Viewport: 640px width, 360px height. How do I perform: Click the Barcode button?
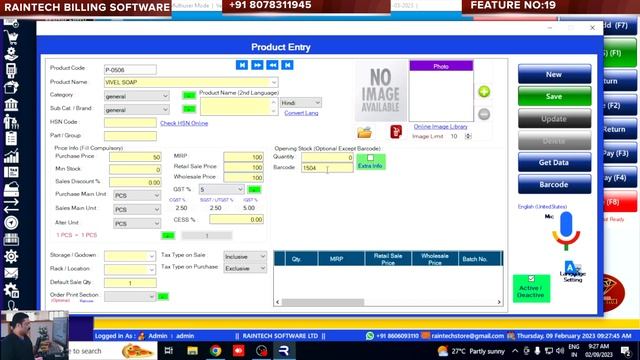point(554,184)
